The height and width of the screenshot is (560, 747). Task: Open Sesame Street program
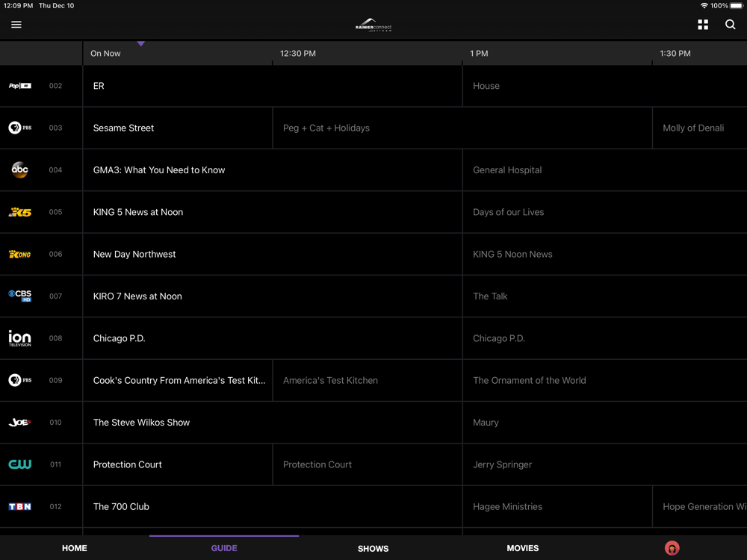pos(178,128)
